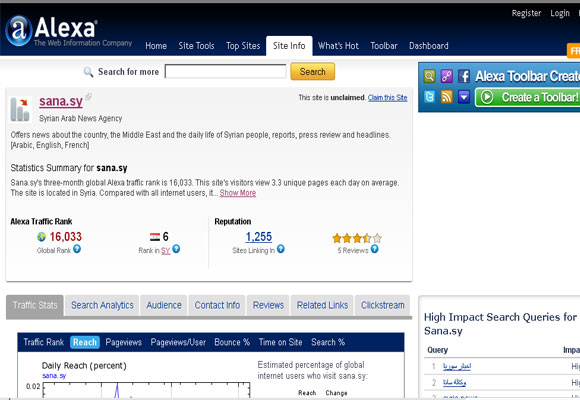
Task: Open Global Rank help icon
Action: [77, 249]
